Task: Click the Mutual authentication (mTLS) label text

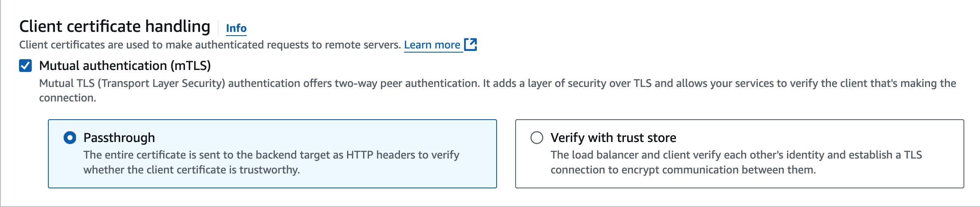Action: click(x=125, y=65)
